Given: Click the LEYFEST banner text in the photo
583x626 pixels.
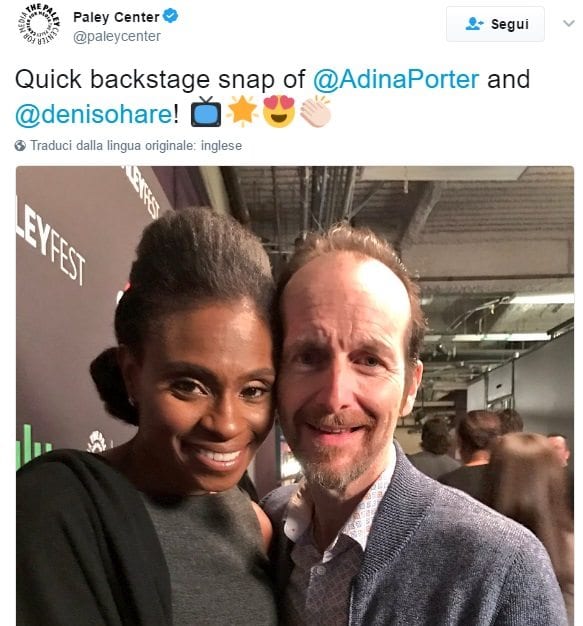Looking at the screenshot, I should [50, 240].
